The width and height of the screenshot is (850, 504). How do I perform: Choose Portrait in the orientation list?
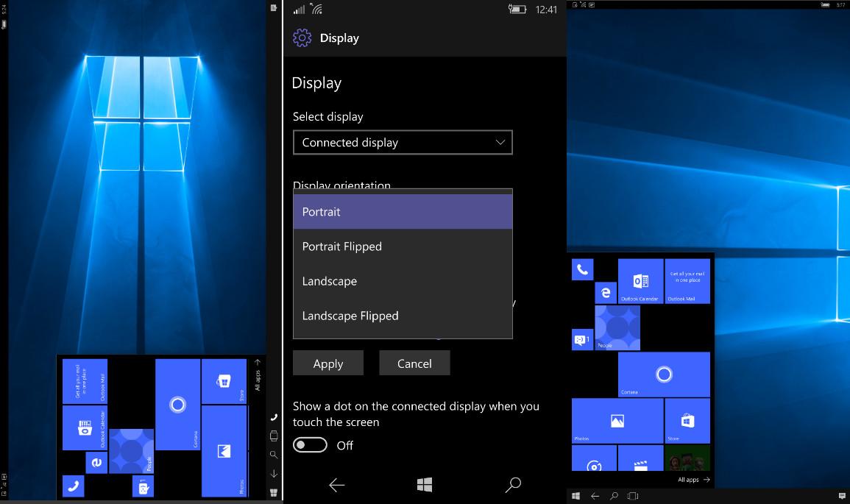[403, 212]
